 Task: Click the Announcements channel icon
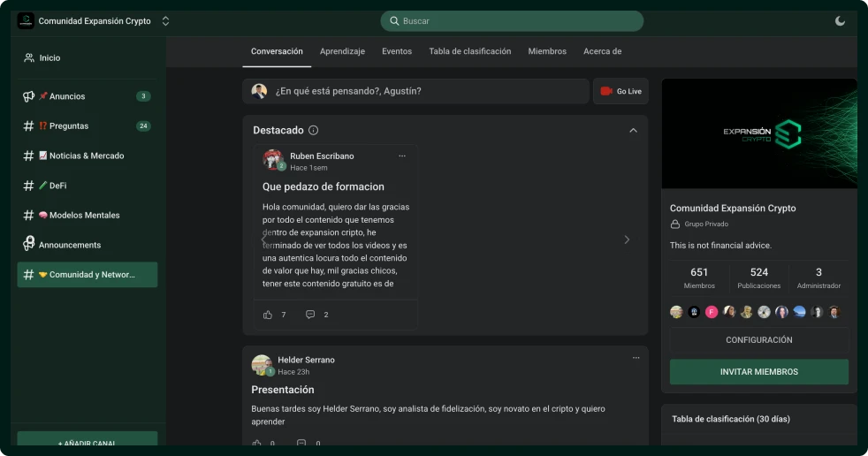click(x=29, y=244)
